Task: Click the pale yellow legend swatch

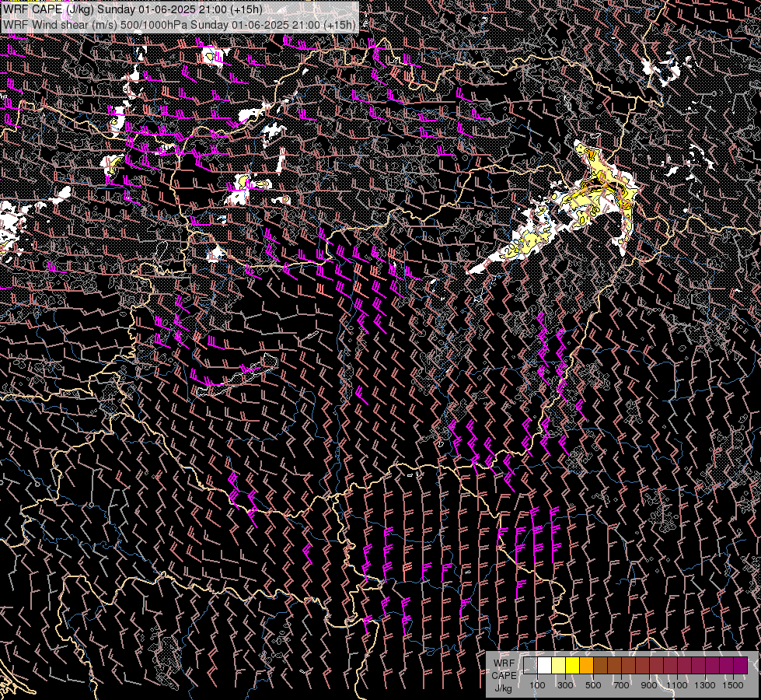Action: (x=558, y=666)
